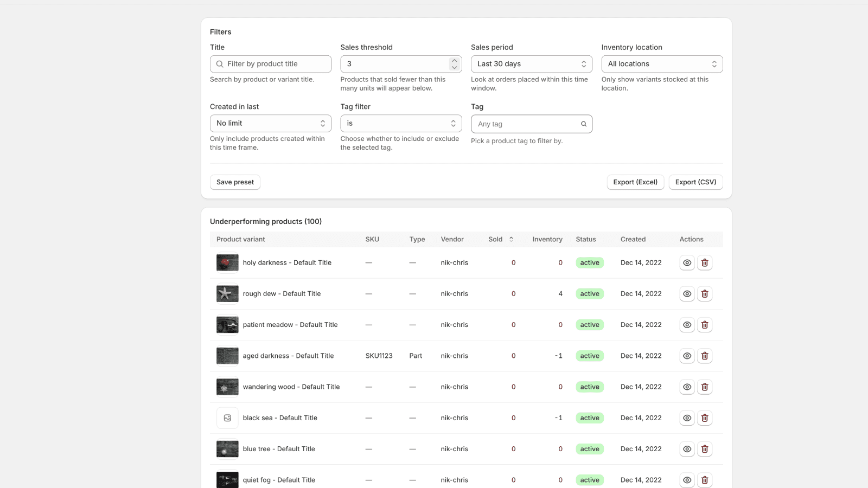The width and height of the screenshot is (868, 488).
Task: Open wandering wood product thumbnail
Action: click(x=227, y=387)
